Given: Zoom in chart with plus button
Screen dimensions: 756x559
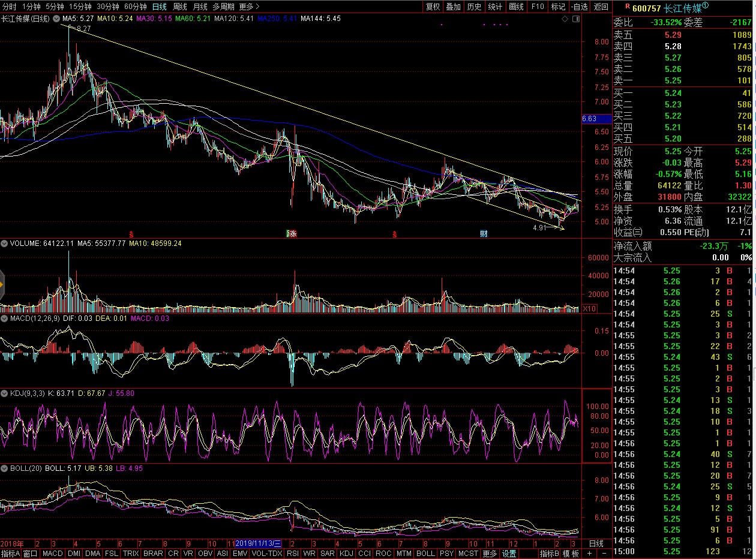Looking at the screenshot, I should point(590,553).
